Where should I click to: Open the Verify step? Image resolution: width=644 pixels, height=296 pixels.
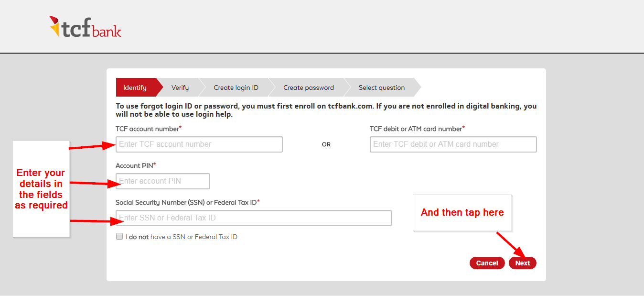[x=180, y=88]
